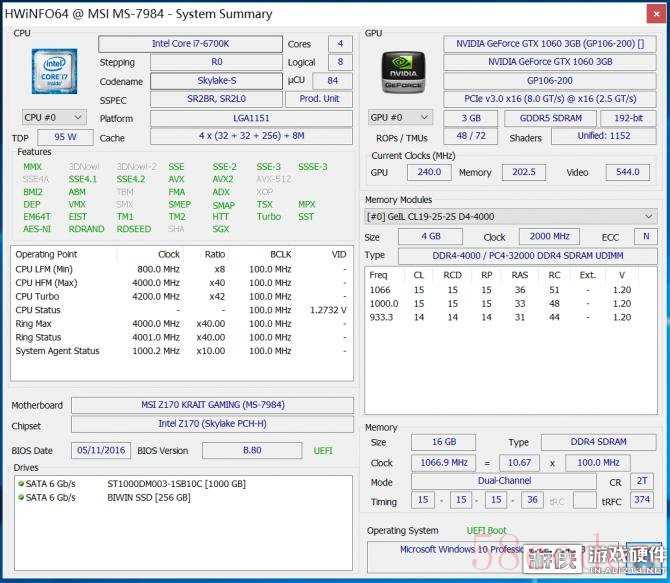Click the LGA1151 platform field
This screenshot has width=670, height=583.
(251, 118)
